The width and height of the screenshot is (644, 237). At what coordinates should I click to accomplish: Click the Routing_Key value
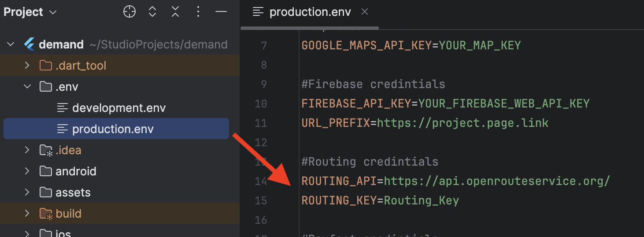tap(422, 200)
